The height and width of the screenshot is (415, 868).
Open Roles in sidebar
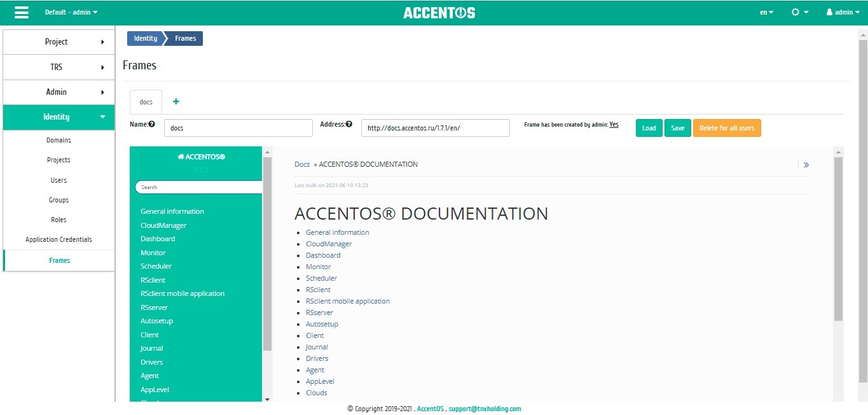tap(59, 220)
